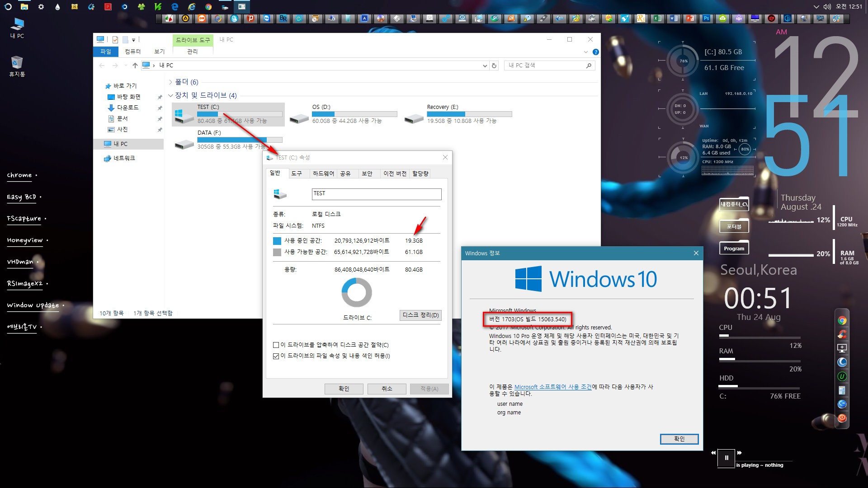Click 확인 in the Windows 정보 dialog
The height and width of the screenshot is (488, 868).
(679, 439)
